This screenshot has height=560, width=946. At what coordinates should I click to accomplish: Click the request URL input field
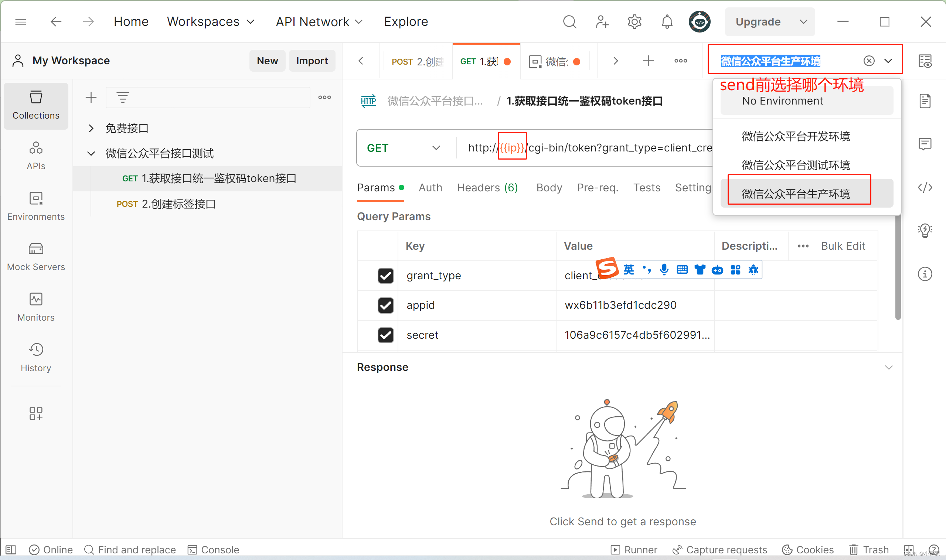point(590,148)
